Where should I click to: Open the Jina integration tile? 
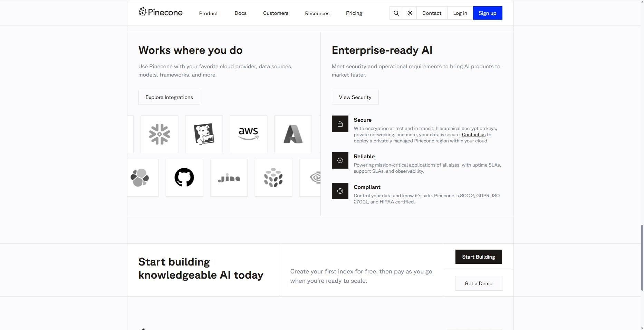[229, 178]
